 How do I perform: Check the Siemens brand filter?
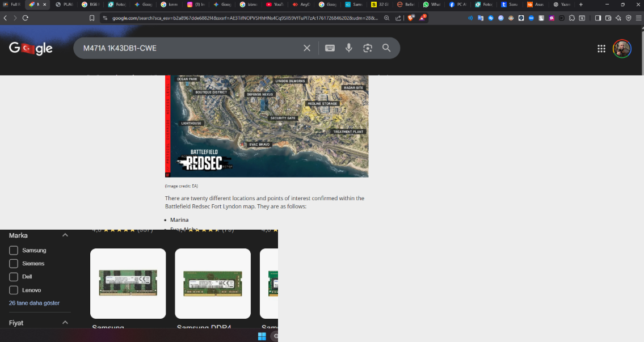click(14, 264)
